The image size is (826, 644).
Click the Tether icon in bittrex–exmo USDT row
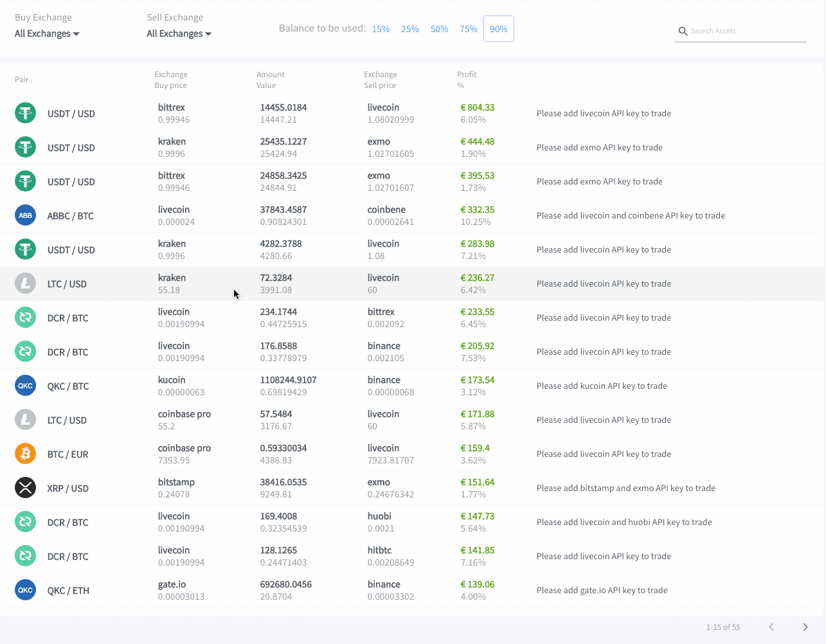click(25, 181)
